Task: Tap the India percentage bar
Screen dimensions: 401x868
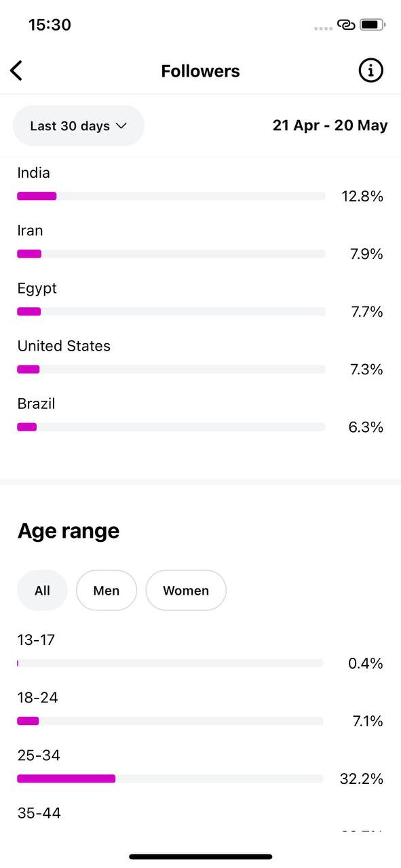Action: click(x=171, y=196)
